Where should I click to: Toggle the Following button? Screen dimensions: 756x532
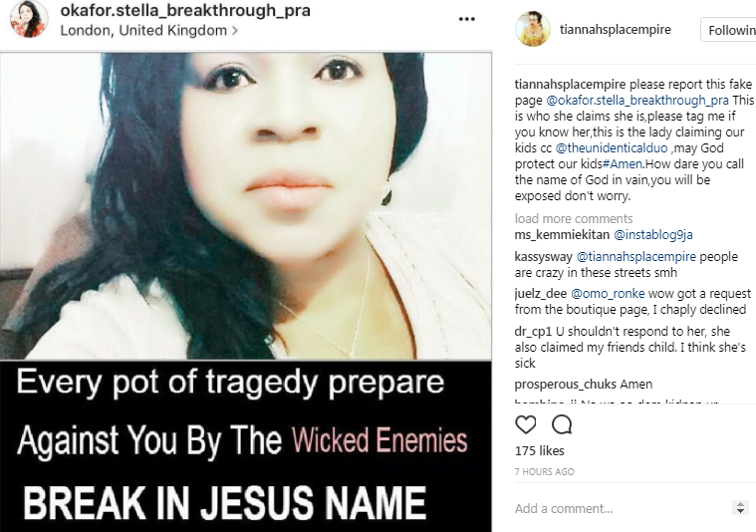pyautogui.click(x=729, y=30)
